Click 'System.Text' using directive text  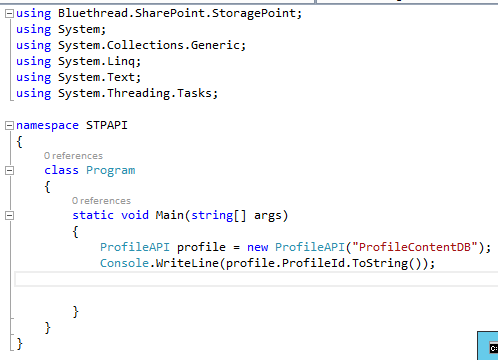pyautogui.click(x=97, y=77)
